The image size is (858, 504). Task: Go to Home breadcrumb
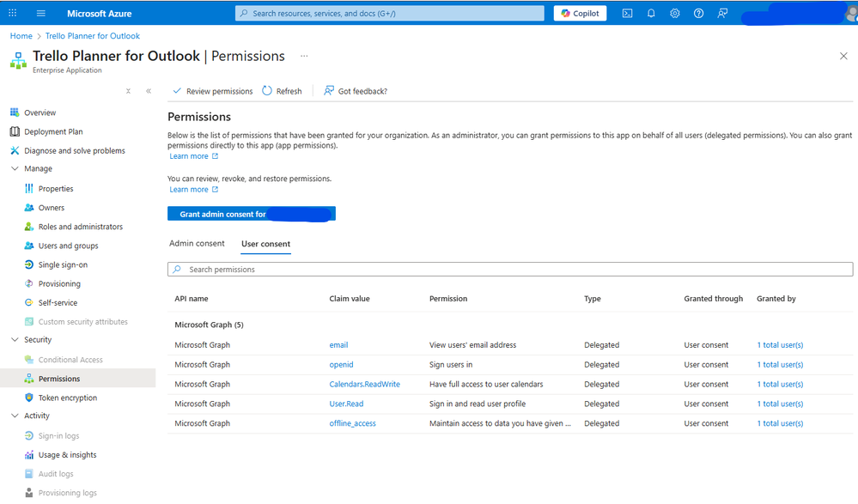point(21,36)
